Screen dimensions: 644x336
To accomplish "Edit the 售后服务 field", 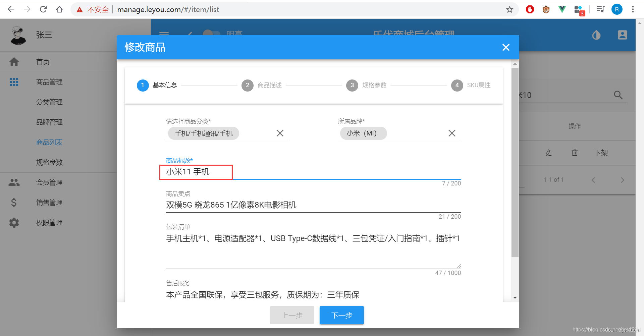I will tap(313, 295).
